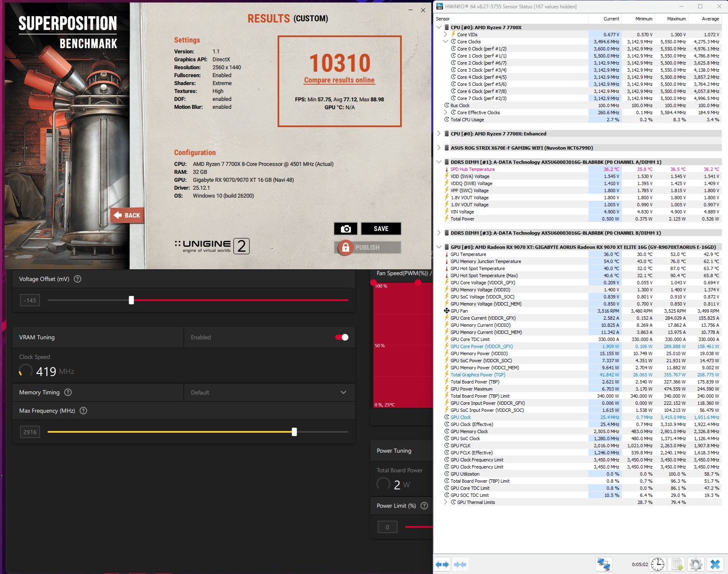Click the Average column header
The width and height of the screenshot is (728, 574).
click(x=705, y=19)
